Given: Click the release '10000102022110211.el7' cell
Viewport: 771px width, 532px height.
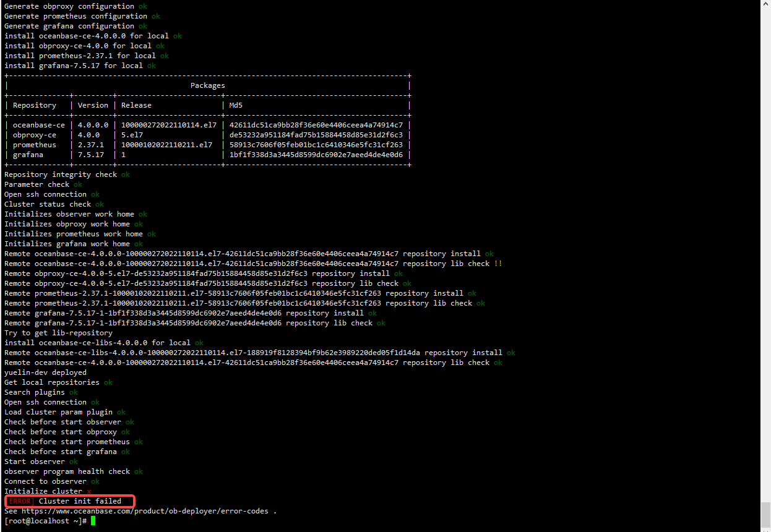Looking at the screenshot, I should click(x=166, y=145).
